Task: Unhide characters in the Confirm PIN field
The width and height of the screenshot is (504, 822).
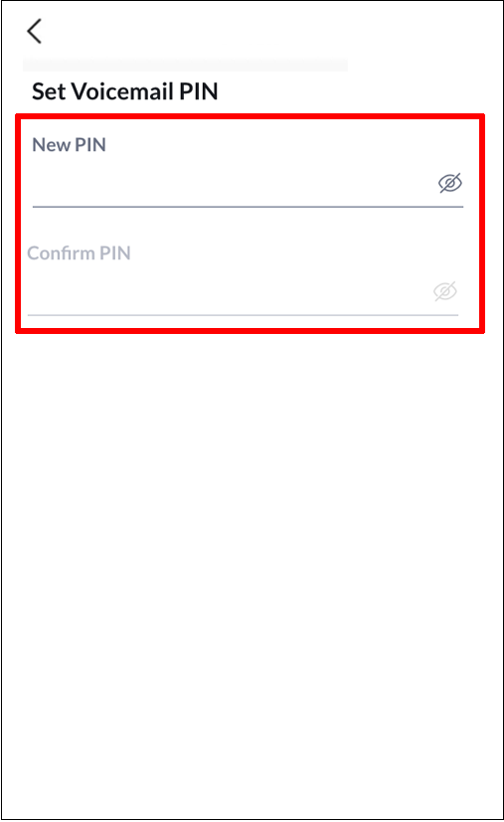Action: click(x=445, y=291)
